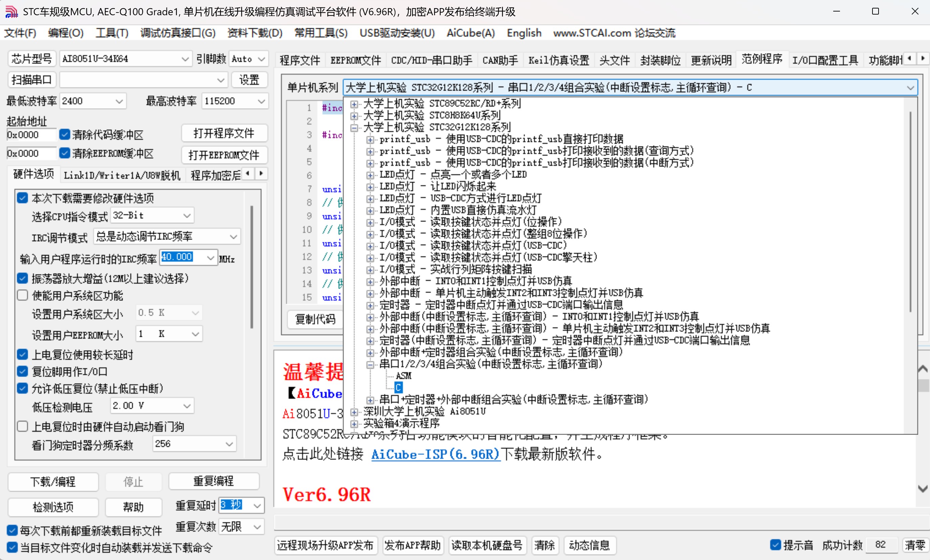Toggle 允许低压复位 checkbox
The height and width of the screenshot is (560, 930).
click(22, 388)
